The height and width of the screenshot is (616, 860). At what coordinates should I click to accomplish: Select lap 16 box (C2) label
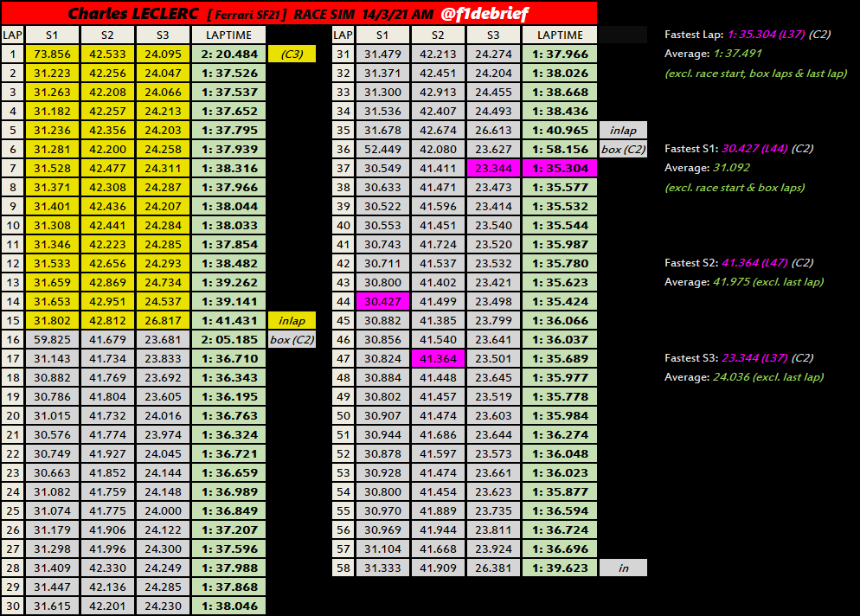tap(292, 339)
